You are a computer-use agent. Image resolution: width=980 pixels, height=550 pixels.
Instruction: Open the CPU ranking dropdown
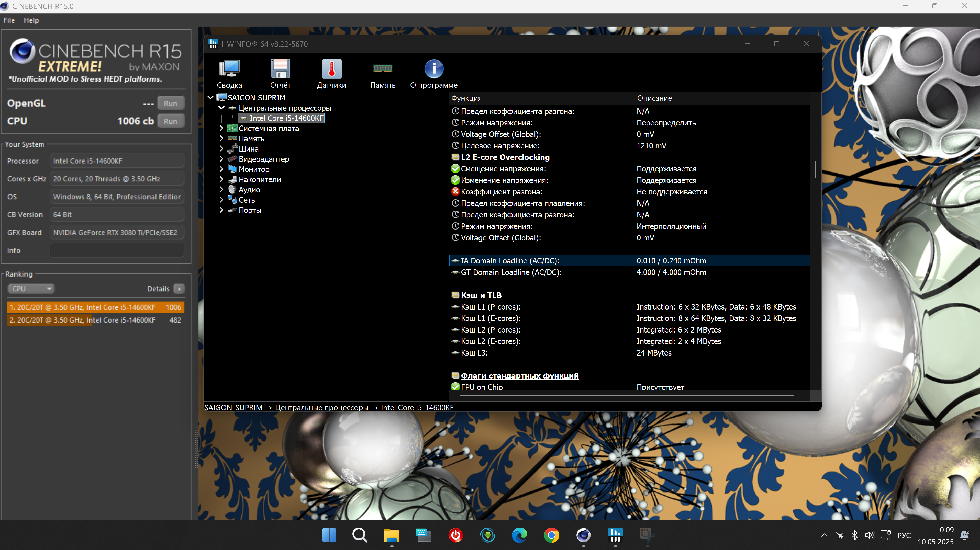click(31, 289)
